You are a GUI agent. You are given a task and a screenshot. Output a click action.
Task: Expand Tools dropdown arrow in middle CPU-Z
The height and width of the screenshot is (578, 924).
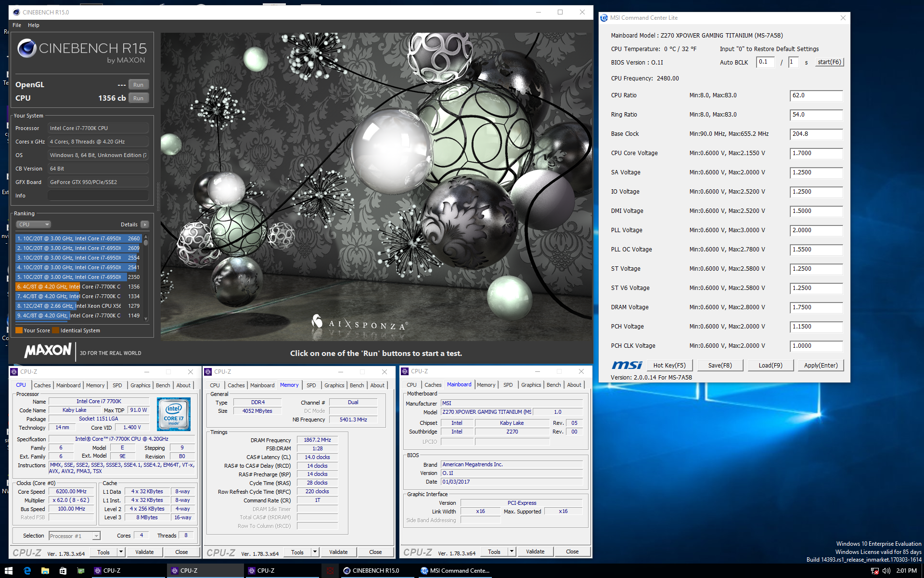[315, 552]
